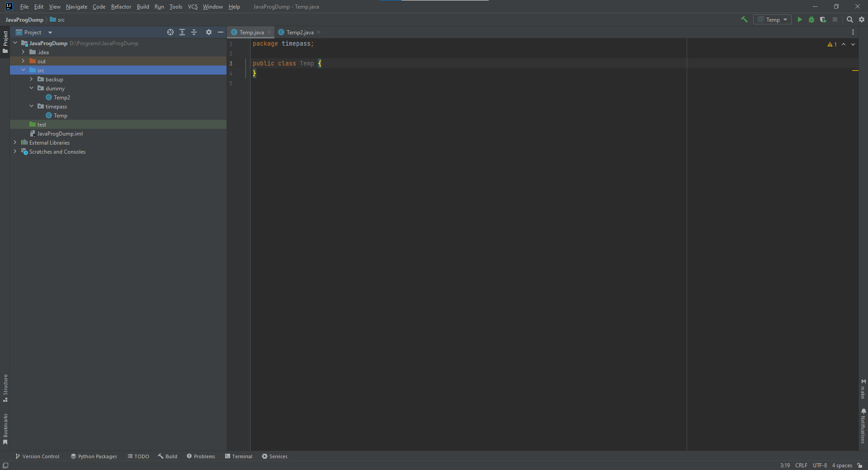The height and width of the screenshot is (470, 868).
Task: Hide the Project panel with minus icon
Action: pyautogui.click(x=221, y=32)
